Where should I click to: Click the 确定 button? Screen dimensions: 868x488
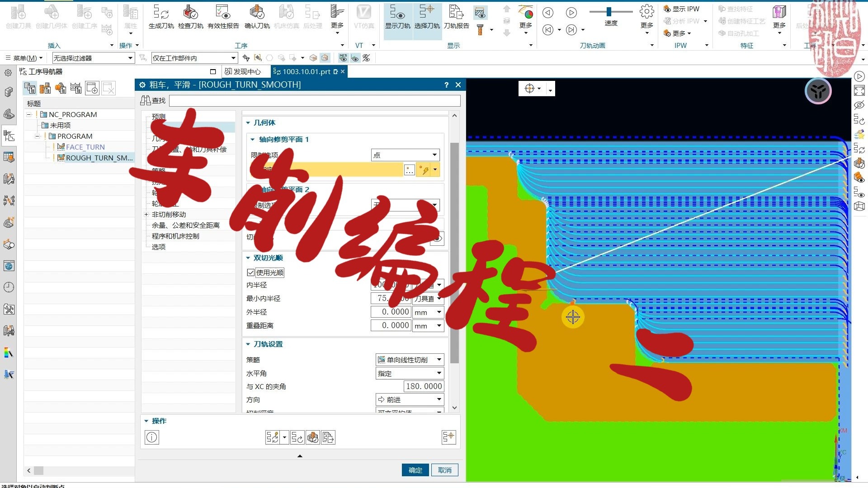pyautogui.click(x=415, y=470)
